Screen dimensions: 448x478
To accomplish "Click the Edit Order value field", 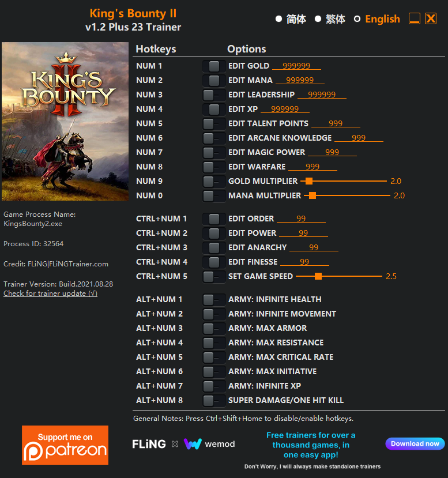I will point(301,219).
